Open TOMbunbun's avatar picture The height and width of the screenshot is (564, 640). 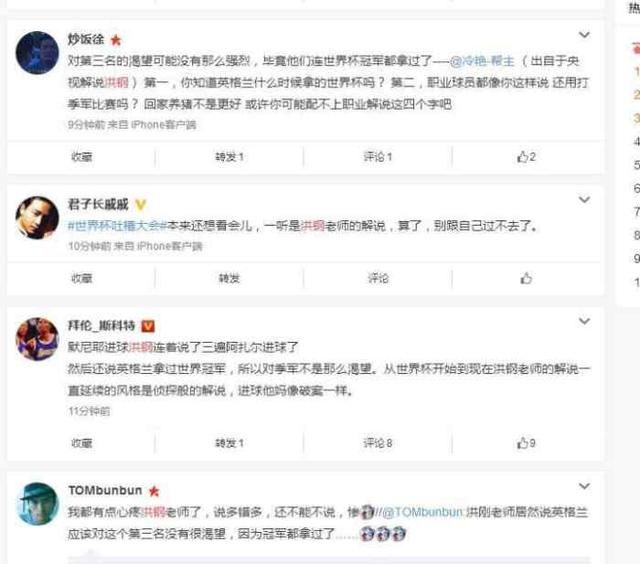[37, 504]
